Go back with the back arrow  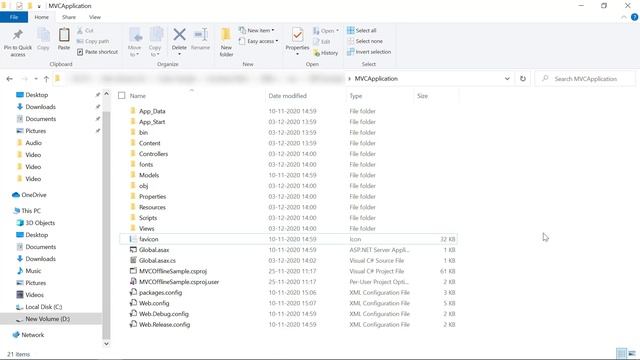pos(10,79)
